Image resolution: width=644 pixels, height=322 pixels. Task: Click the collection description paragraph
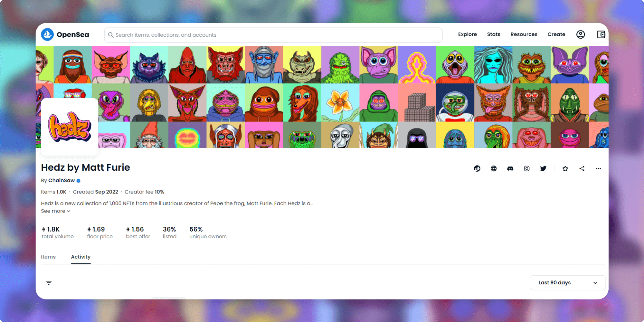[x=177, y=204]
